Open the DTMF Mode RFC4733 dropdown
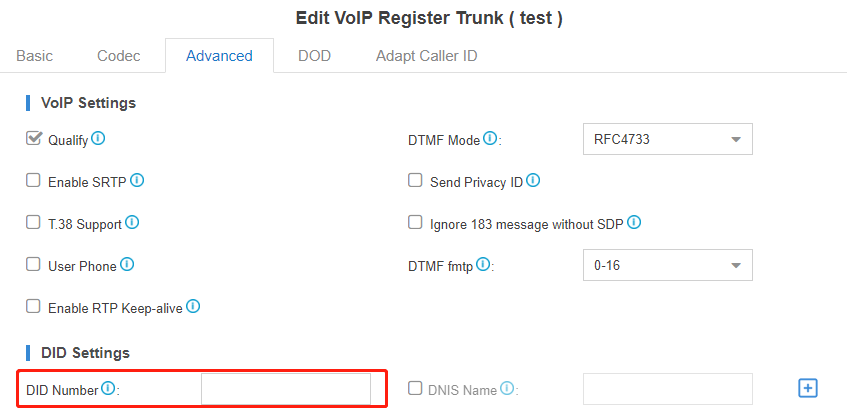 [668, 139]
